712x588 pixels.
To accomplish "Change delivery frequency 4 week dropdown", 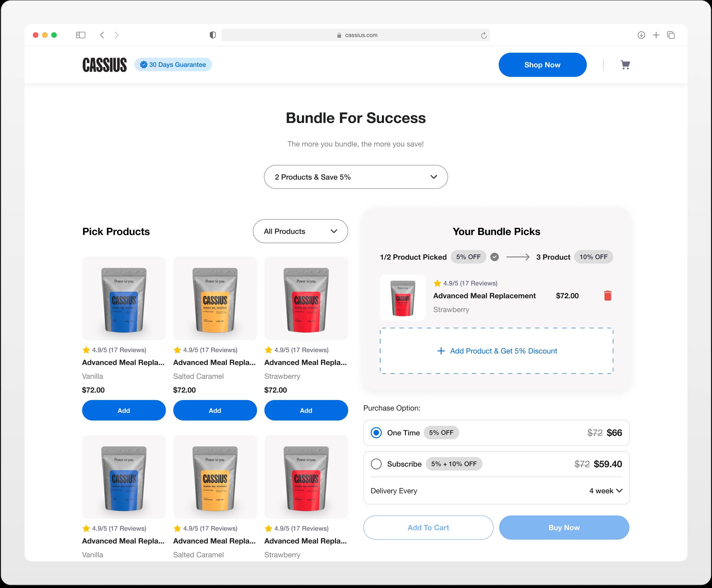I will 605,491.
